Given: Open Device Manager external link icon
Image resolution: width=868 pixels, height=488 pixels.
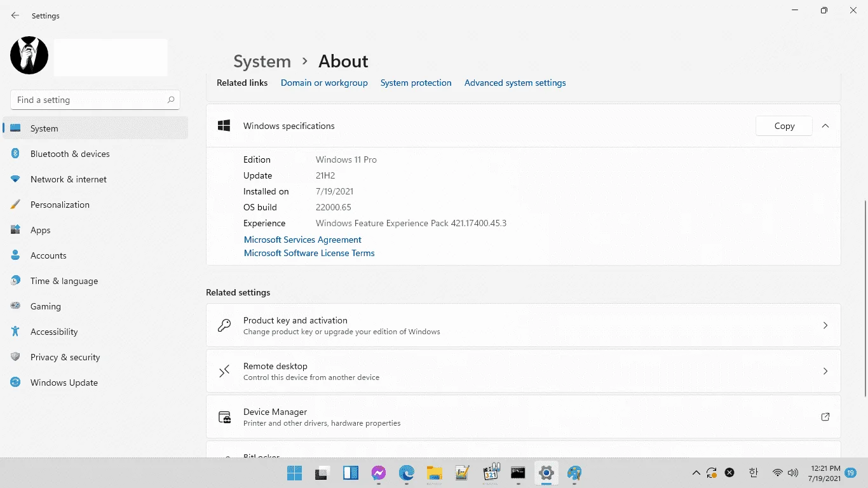Looking at the screenshot, I should pyautogui.click(x=825, y=417).
